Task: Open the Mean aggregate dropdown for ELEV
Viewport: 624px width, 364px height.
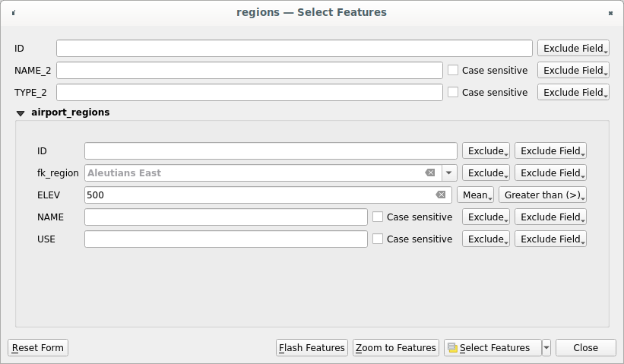Action: 475,195
